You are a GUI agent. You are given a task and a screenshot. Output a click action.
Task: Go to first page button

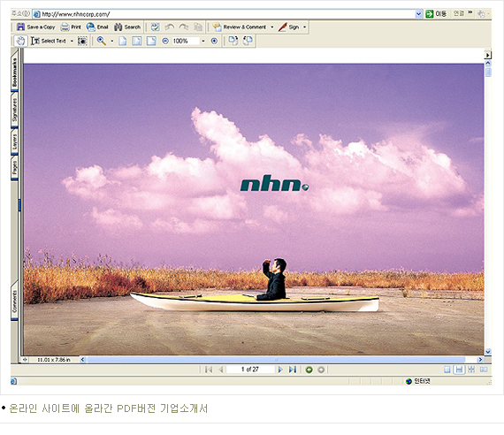tap(209, 370)
